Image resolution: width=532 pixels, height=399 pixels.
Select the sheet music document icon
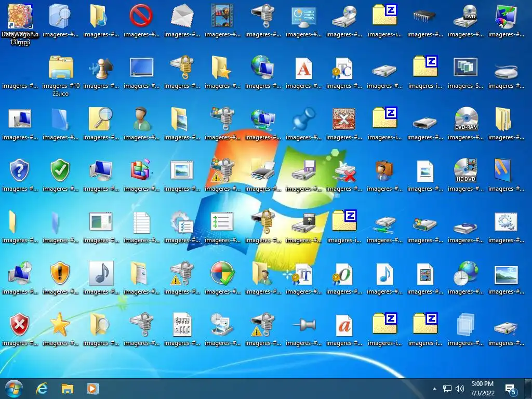182,325
